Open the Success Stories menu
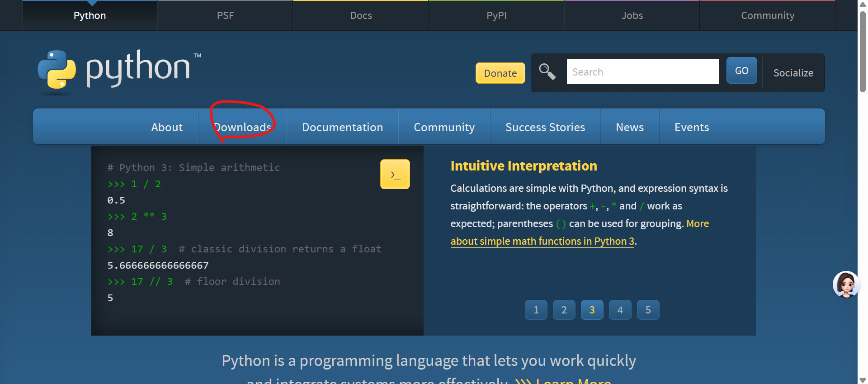Screen dimensions: 868x384 coord(545,127)
